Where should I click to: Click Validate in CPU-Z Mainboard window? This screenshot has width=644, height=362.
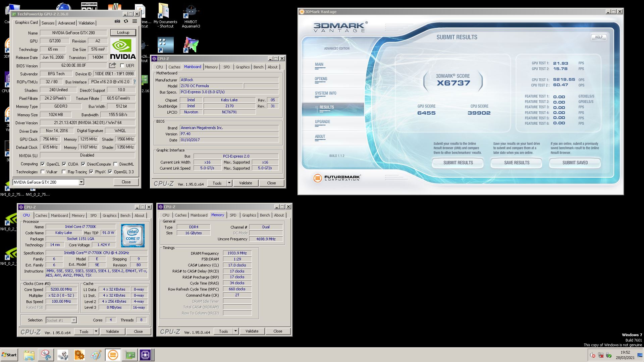(246, 183)
